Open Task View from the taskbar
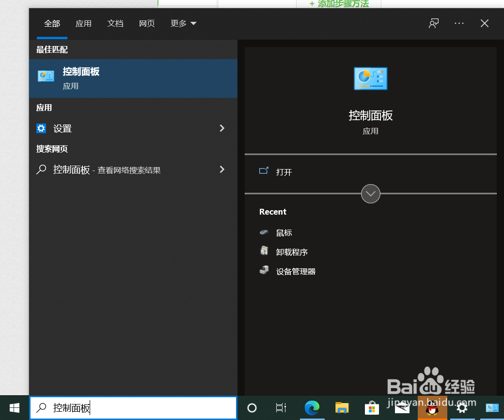 pyautogui.click(x=281, y=408)
